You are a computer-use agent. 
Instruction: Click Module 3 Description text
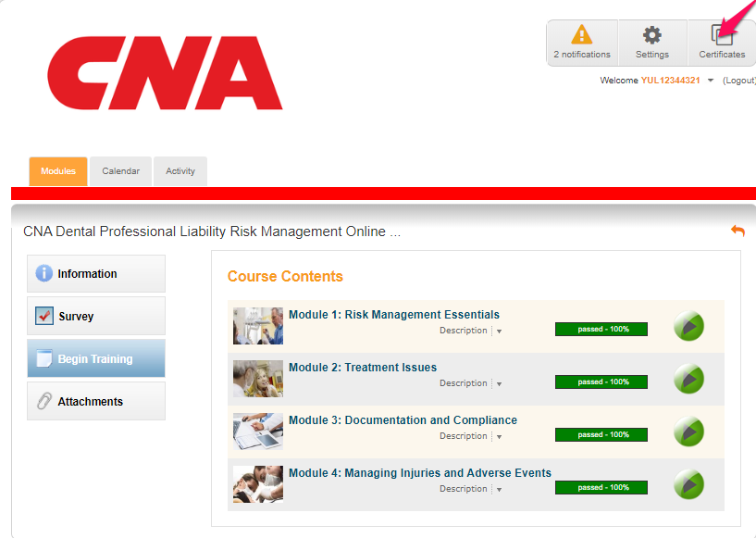pyautogui.click(x=464, y=436)
